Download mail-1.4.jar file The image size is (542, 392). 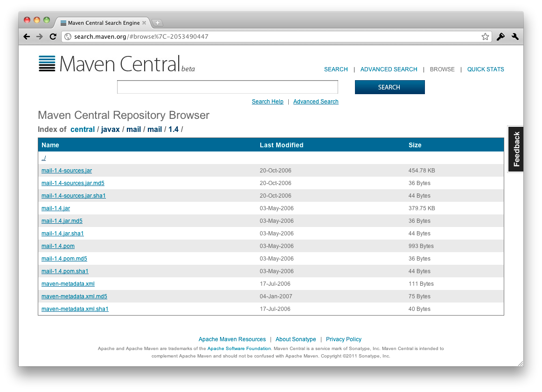click(x=56, y=208)
